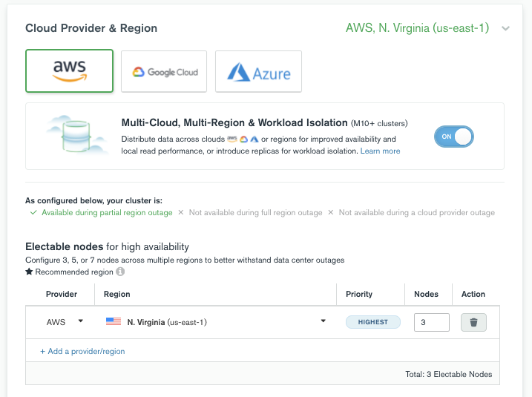Delete the N. Virginia region row
The image size is (532, 397).
click(x=473, y=322)
